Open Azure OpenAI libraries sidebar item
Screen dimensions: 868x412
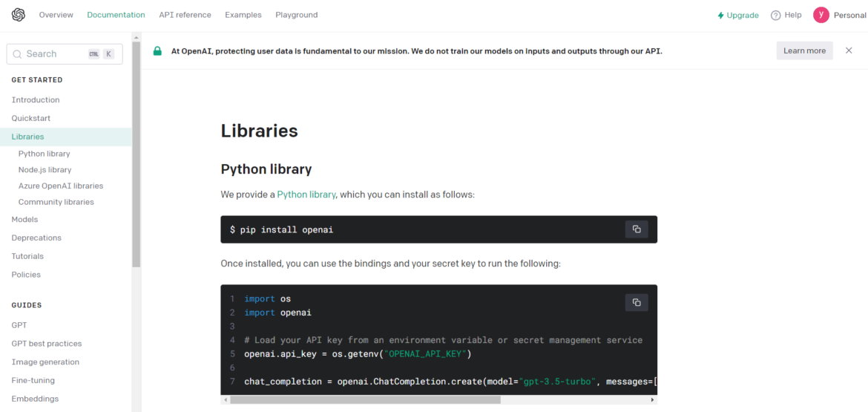pos(61,186)
